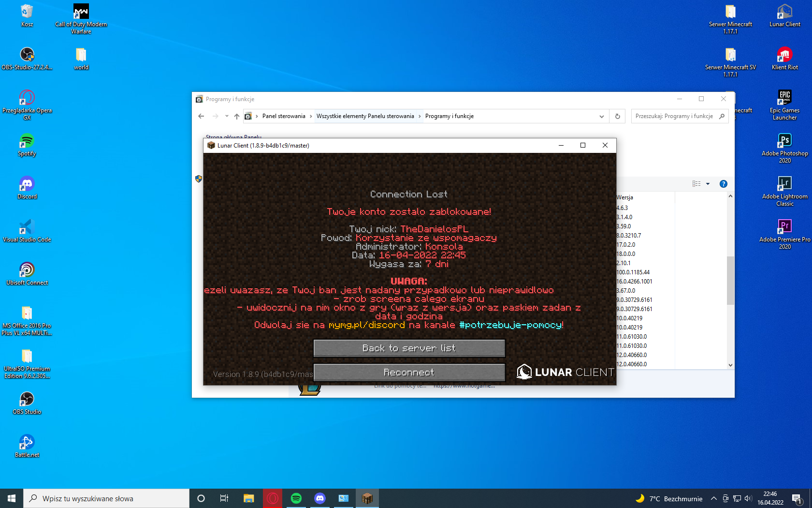
Task: Open the Spotify desktop shortcut
Action: [x=27, y=145]
